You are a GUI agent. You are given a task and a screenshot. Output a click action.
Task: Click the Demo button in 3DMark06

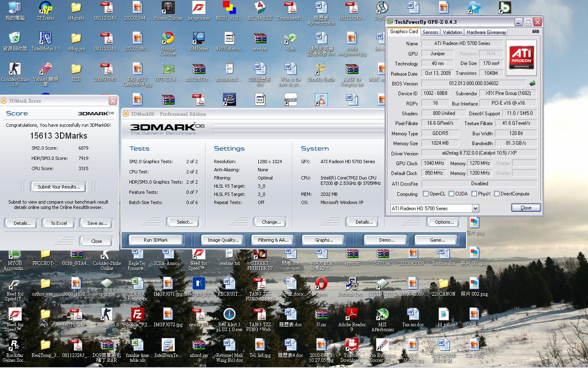click(x=387, y=240)
